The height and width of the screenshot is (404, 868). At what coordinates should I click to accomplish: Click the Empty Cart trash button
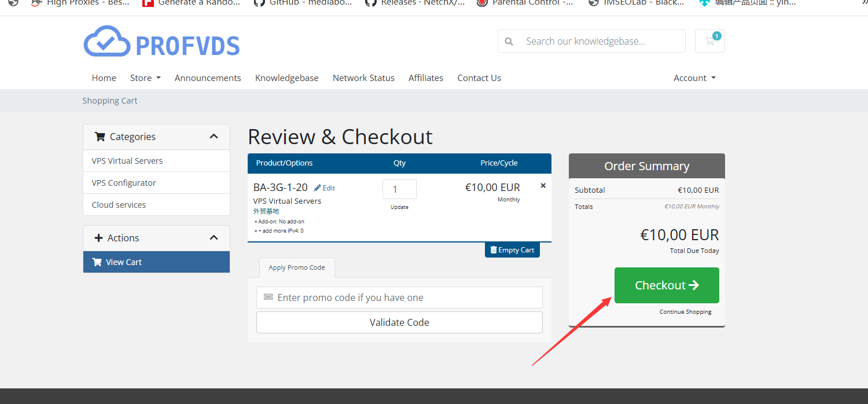point(512,250)
